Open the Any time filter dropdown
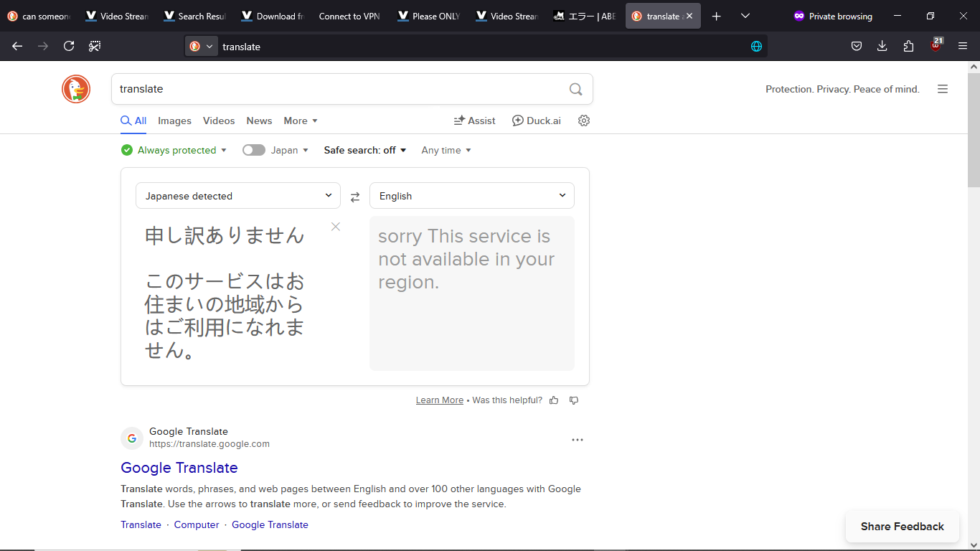 446,150
